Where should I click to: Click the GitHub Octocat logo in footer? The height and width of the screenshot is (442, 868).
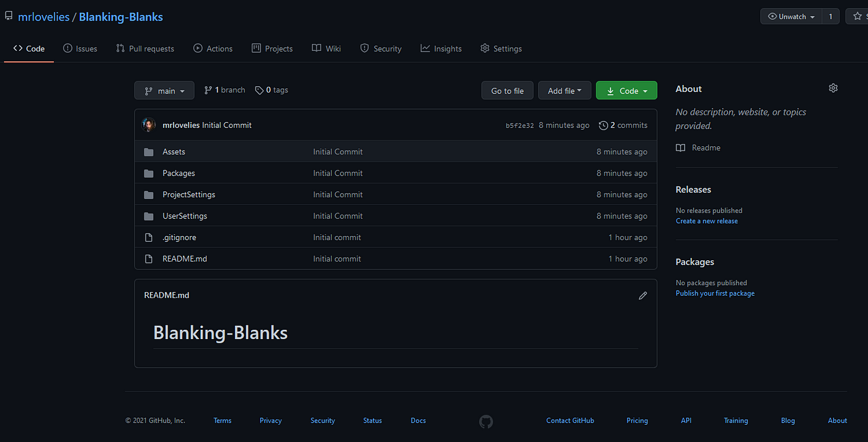486,422
